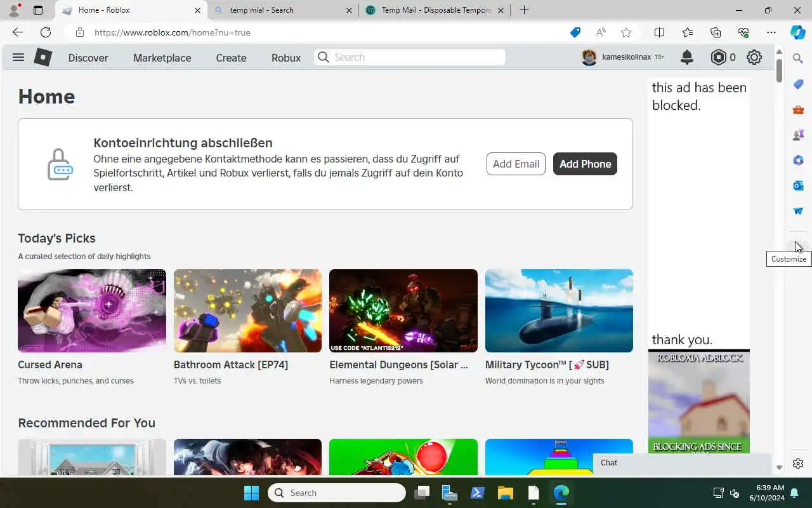
Task: Open the Cursed Arena game thumbnail
Action: (92, 311)
